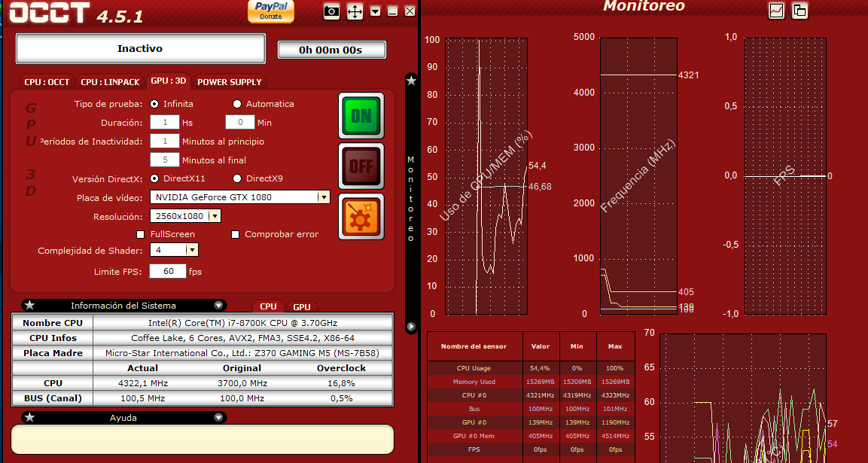Select the Infinita test type
Screen dimensions: 868x463
tap(154, 104)
